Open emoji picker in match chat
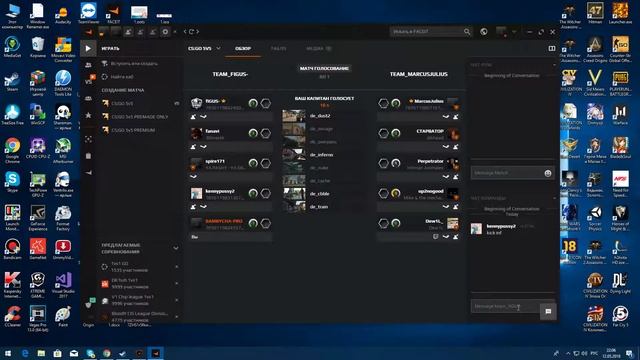Screen dimensions: 640x360 click(x=548, y=173)
